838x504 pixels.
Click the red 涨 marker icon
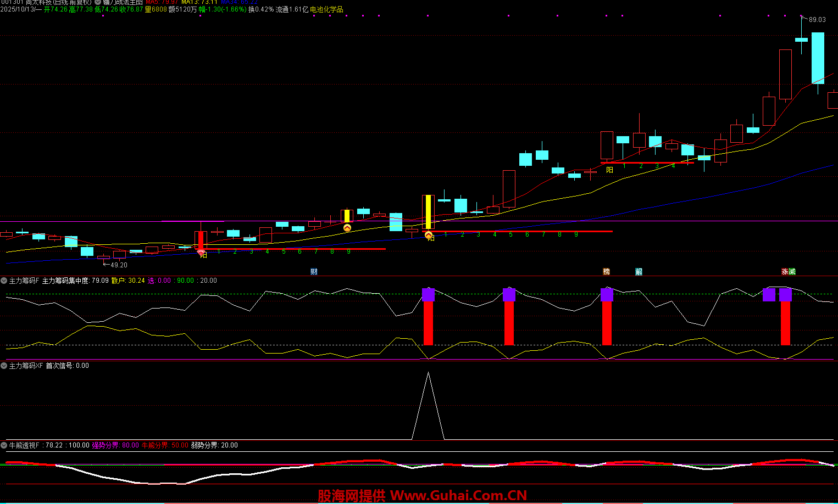click(785, 272)
